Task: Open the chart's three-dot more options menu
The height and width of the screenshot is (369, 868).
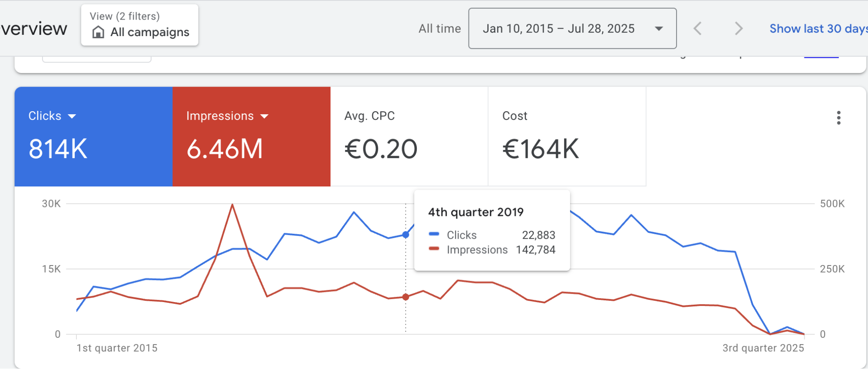Action: point(838,118)
